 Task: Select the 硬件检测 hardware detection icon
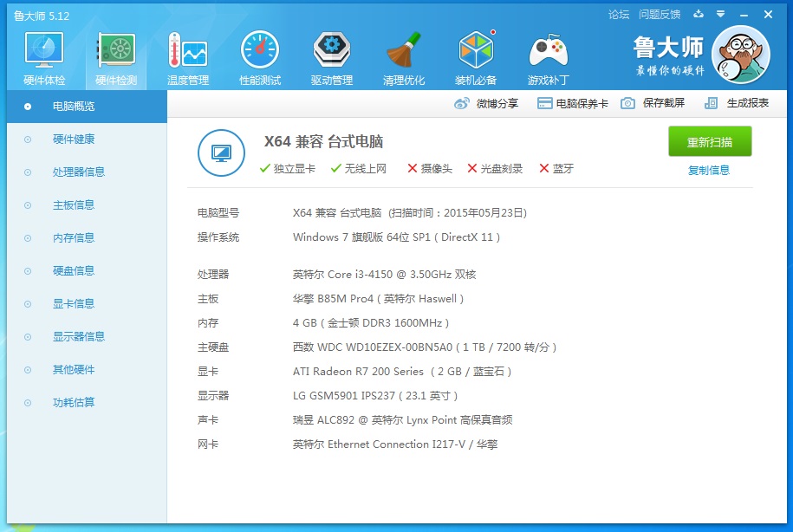(x=116, y=59)
